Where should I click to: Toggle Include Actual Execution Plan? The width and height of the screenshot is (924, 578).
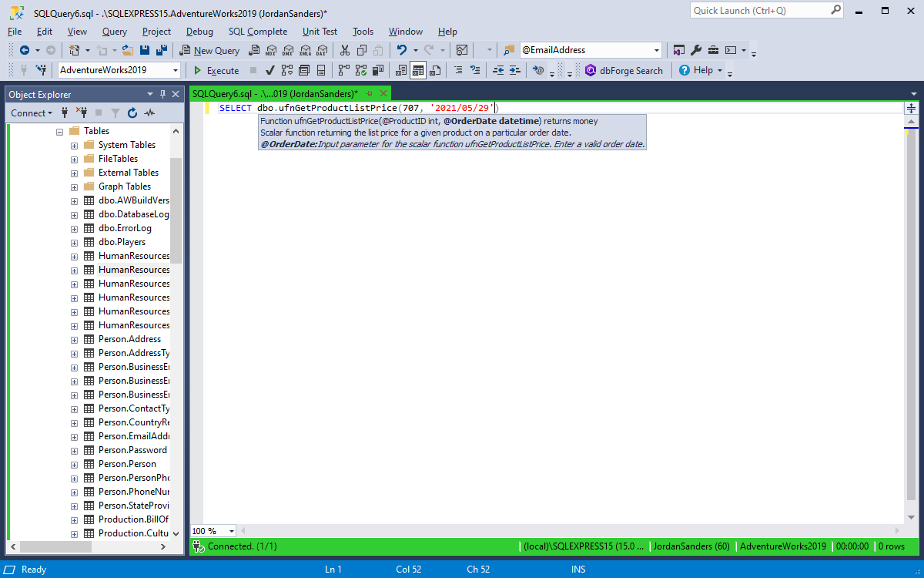coord(360,70)
